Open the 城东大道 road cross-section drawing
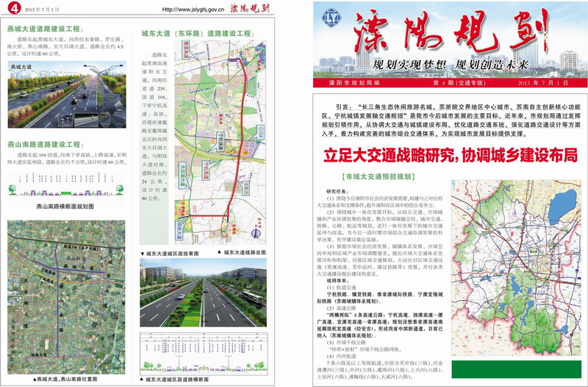The width and height of the screenshot is (588, 387). (204, 354)
